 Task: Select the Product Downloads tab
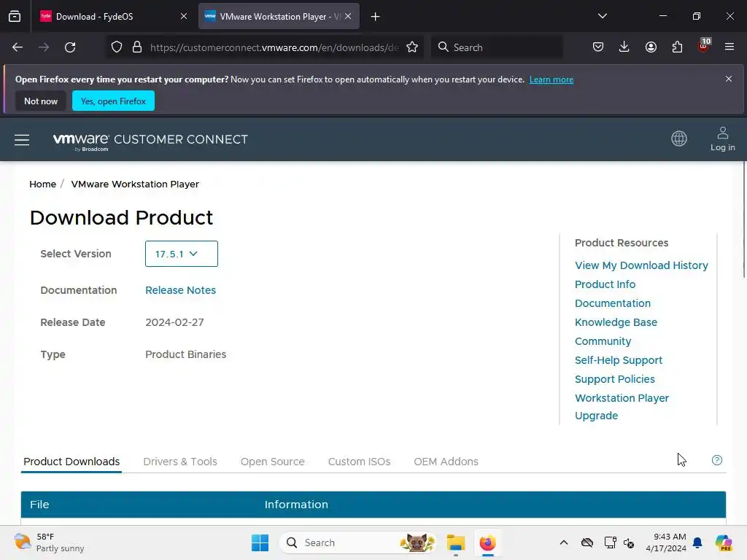pyautogui.click(x=71, y=462)
